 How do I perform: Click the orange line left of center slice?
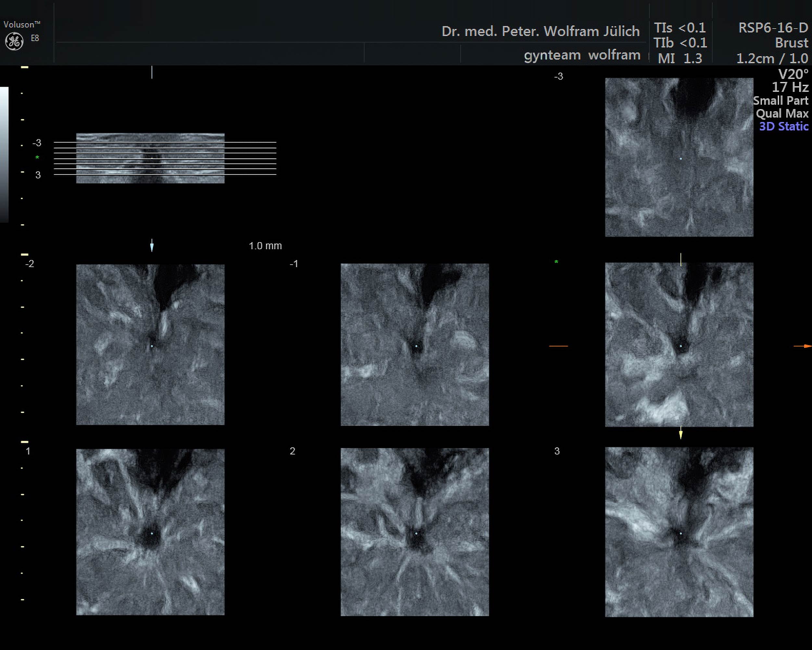coord(558,346)
